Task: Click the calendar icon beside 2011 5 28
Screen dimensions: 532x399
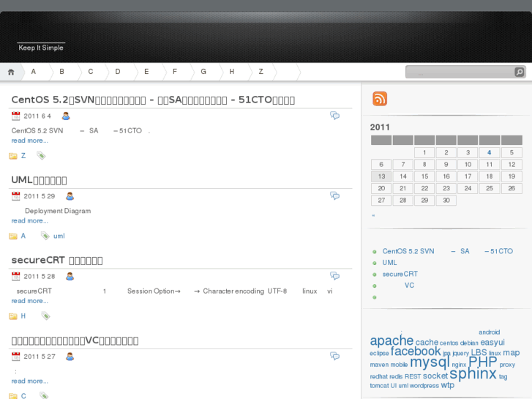Action: pos(15,277)
